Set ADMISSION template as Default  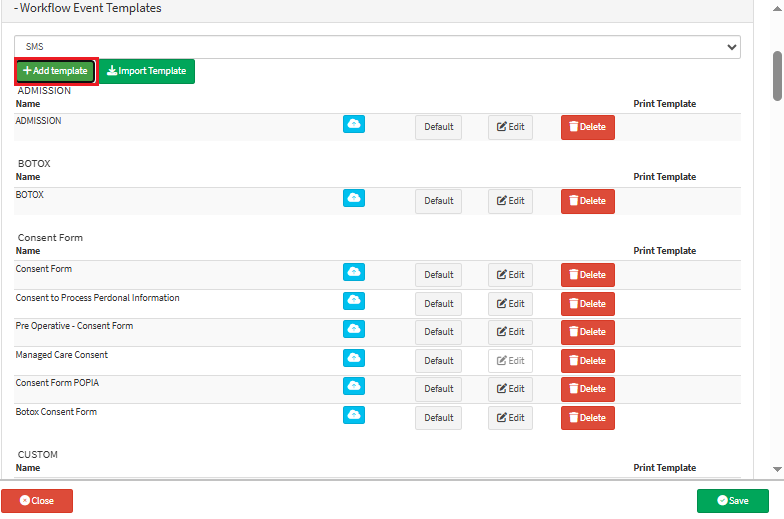(438, 127)
